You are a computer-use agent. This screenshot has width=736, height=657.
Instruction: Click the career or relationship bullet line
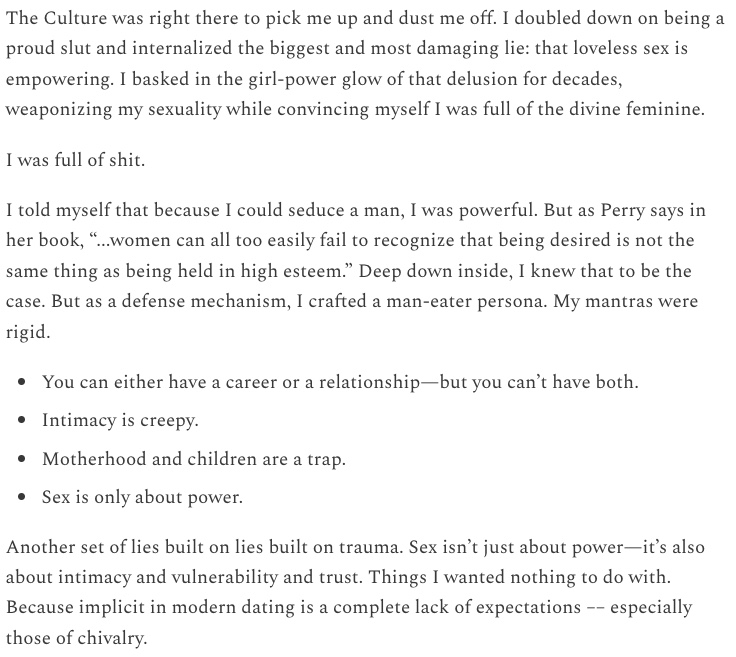click(x=340, y=382)
